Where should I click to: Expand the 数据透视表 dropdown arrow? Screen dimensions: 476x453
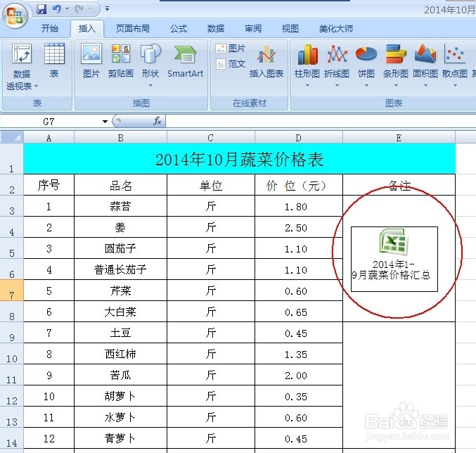(36, 87)
